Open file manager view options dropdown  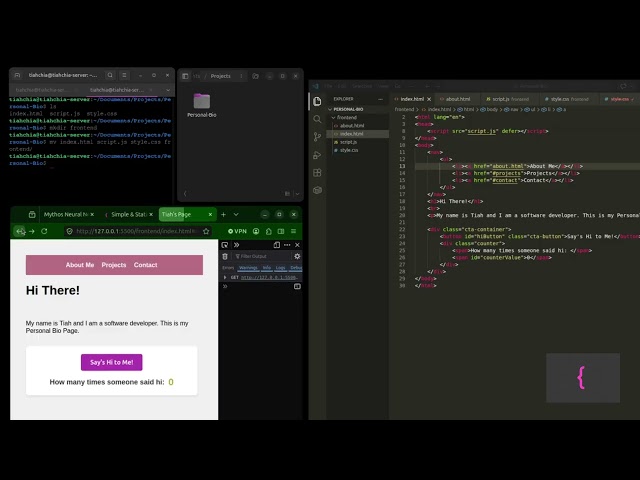[x=298, y=194]
